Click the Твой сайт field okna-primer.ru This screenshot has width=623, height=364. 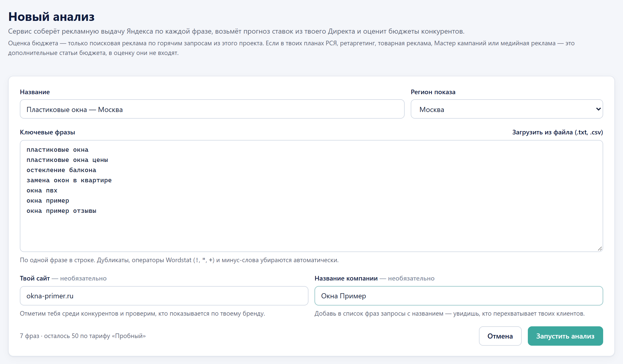(164, 296)
